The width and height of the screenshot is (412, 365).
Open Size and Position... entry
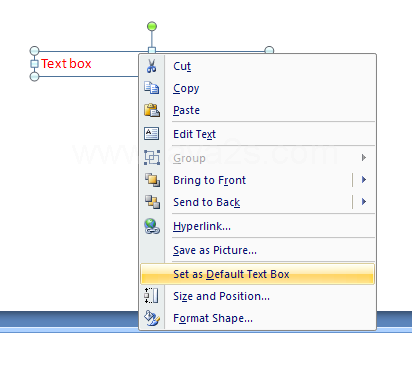(257, 296)
